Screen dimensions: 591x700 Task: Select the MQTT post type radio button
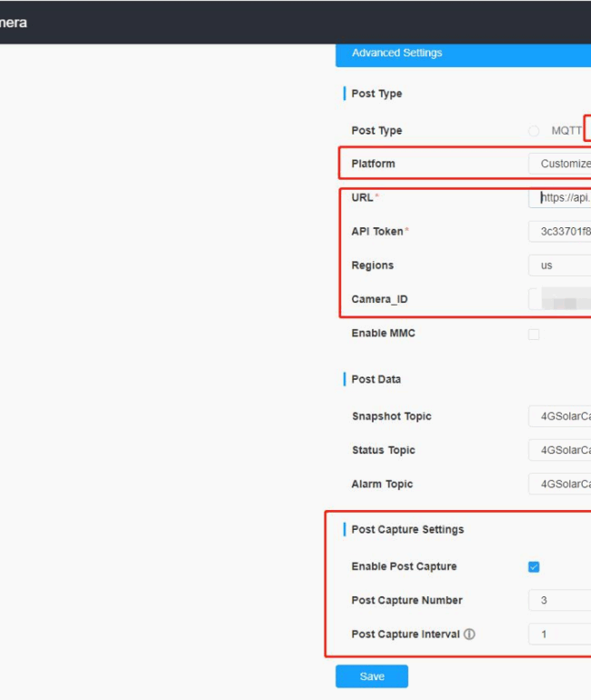pos(534,131)
